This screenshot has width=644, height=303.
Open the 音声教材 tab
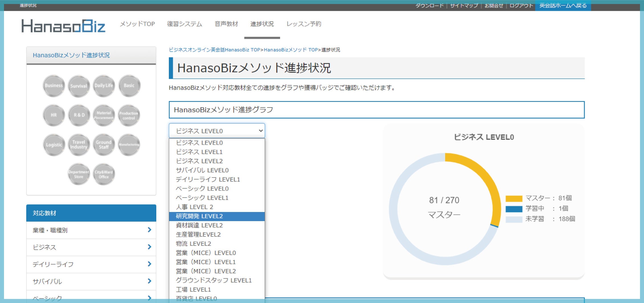(x=226, y=24)
